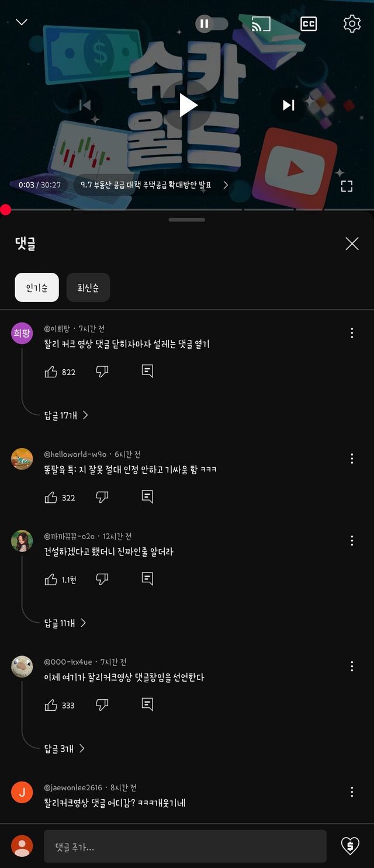
Task: Dislike @까까꾸꾸-o2o's comment
Action: pyautogui.click(x=102, y=579)
